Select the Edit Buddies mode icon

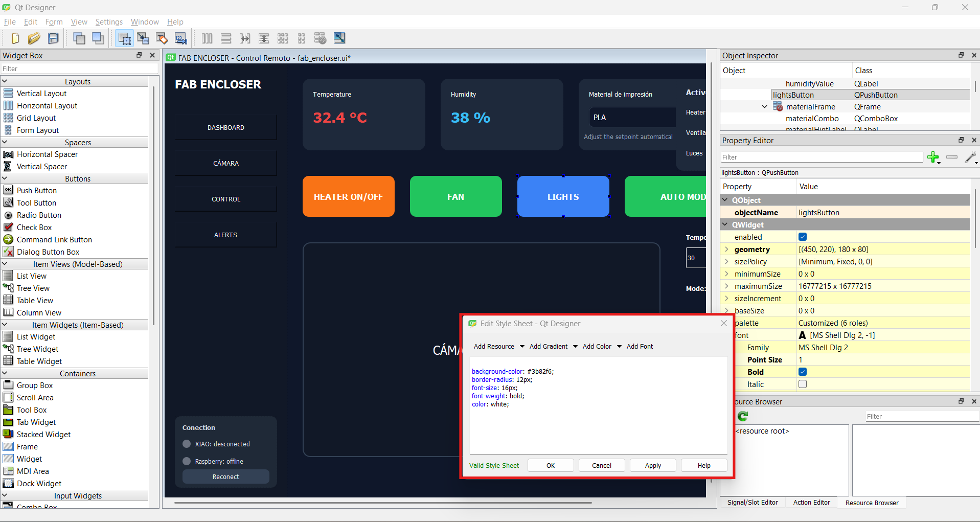coord(162,38)
